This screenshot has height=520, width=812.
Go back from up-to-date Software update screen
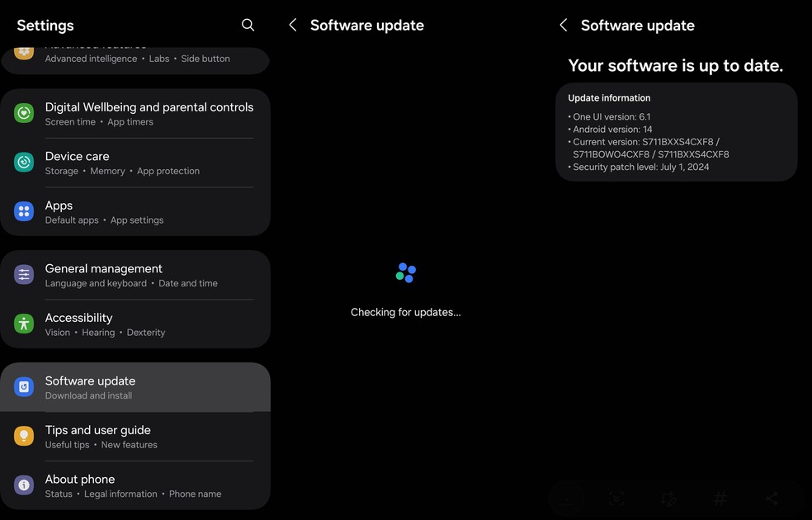click(x=564, y=25)
